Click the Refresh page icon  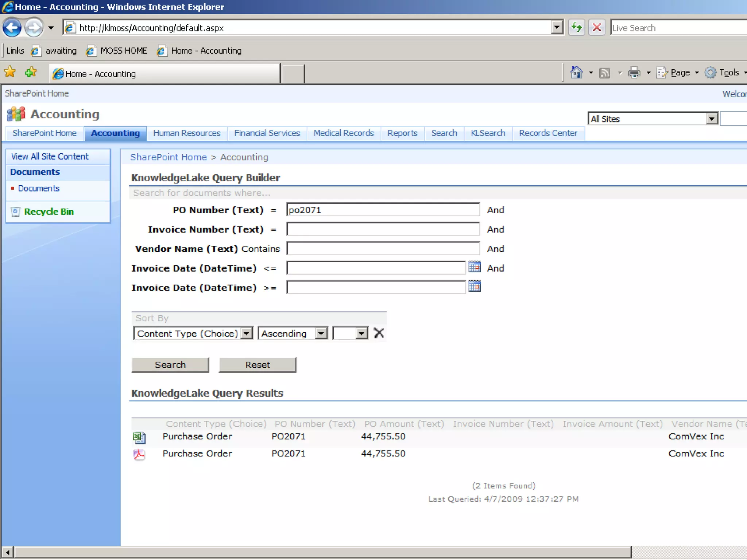click(x=577, y=28)
